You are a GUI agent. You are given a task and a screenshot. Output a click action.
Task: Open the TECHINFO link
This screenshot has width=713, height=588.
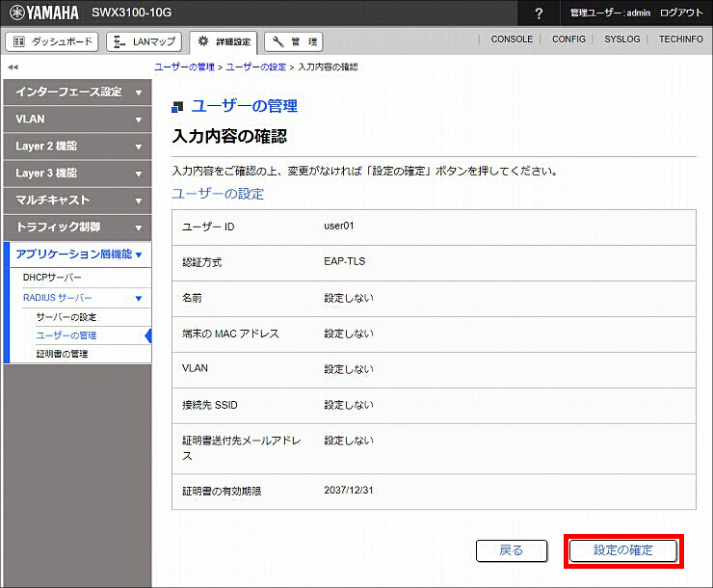click(680, 40)
